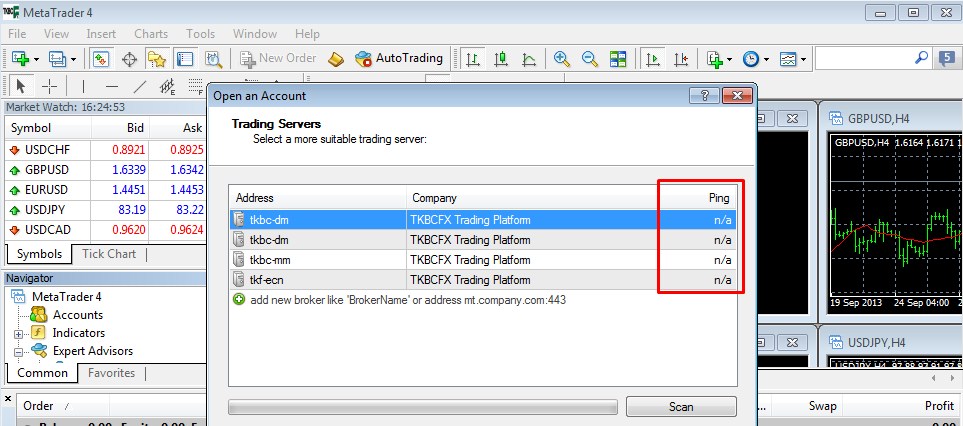
Task: Click the toolbar search field
Action: click(864, 58)
